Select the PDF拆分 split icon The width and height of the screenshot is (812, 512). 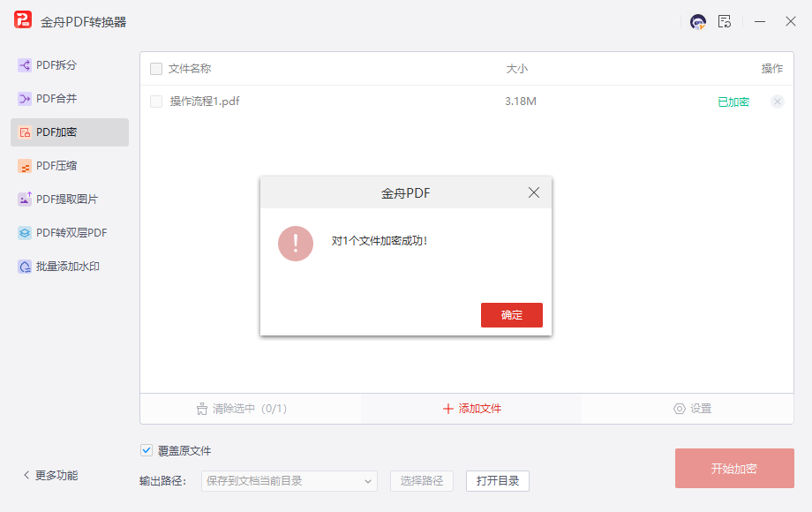pyautogui.click(x=25, y=65)
